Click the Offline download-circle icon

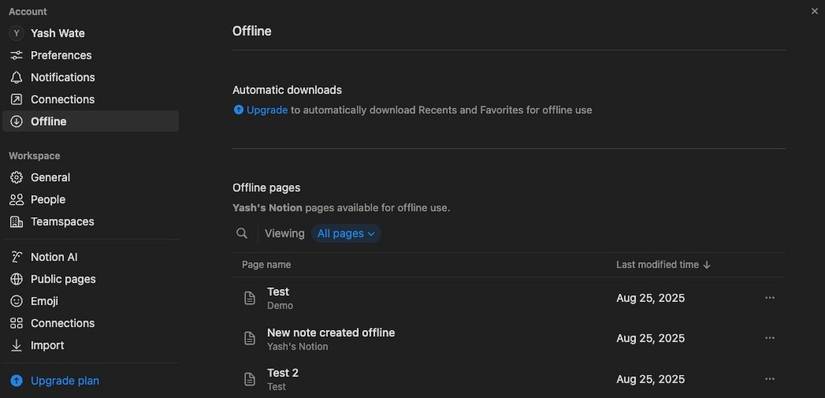[17, 122]
